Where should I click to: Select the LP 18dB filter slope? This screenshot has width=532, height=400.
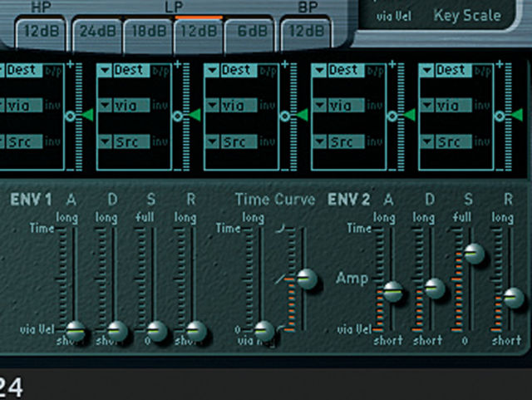149,34
